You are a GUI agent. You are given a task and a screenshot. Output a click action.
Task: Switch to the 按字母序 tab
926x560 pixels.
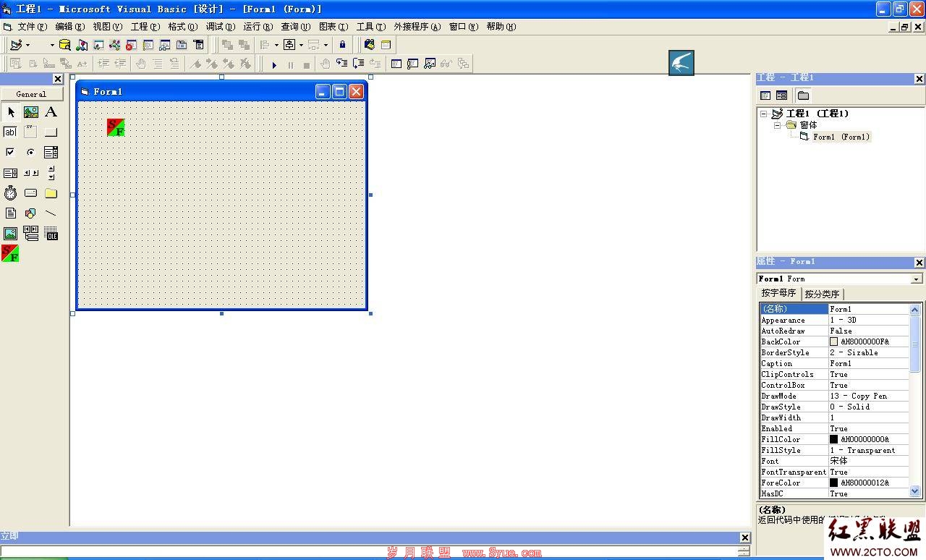tap(778, 293)
